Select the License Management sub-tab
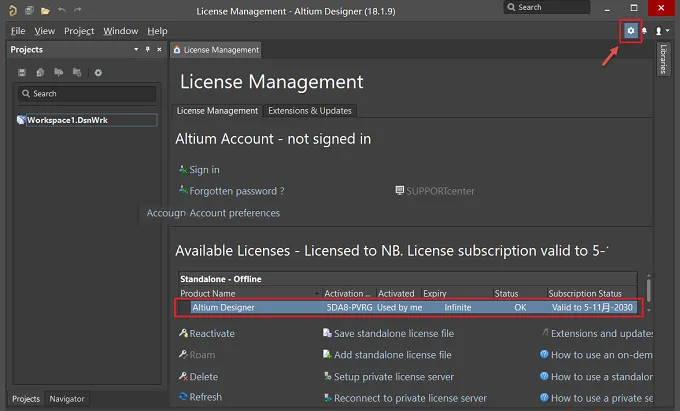The height and width of the screenshot is (411, 680). click(x=217, y=111)
